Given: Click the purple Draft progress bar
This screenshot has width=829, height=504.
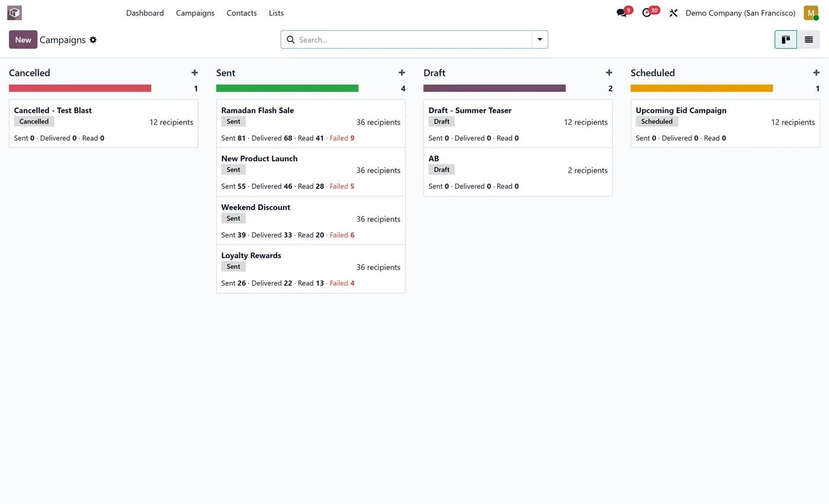Looking at the screenshot, I should pos(494,88).
